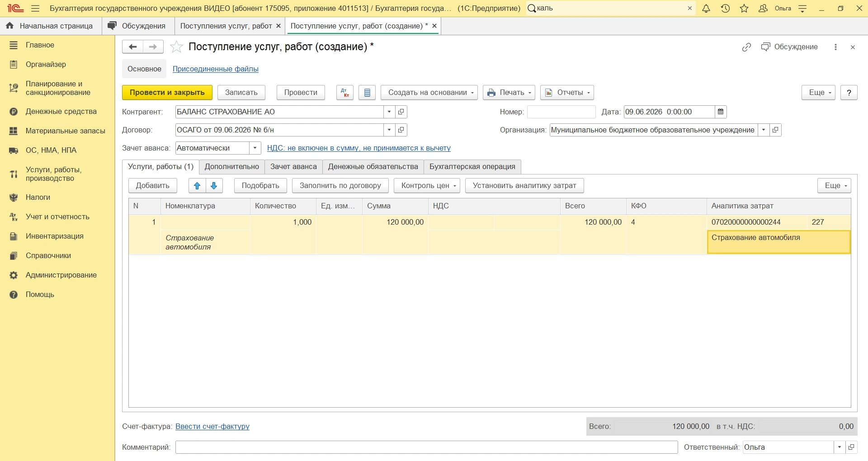868x461 pixels.
Task: Open the Бухгалтерская операция tab
Action: (x=472, y=167)
